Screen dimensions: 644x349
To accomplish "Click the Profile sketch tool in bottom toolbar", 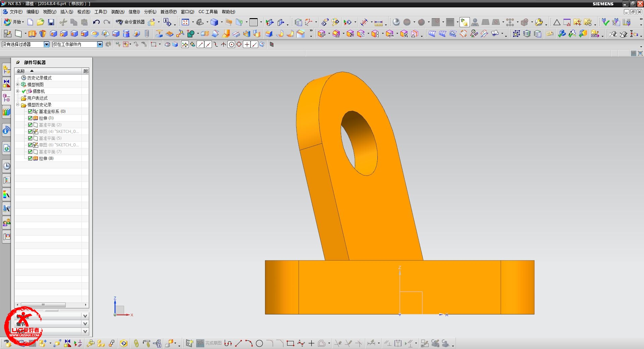I will coord(228,343).
